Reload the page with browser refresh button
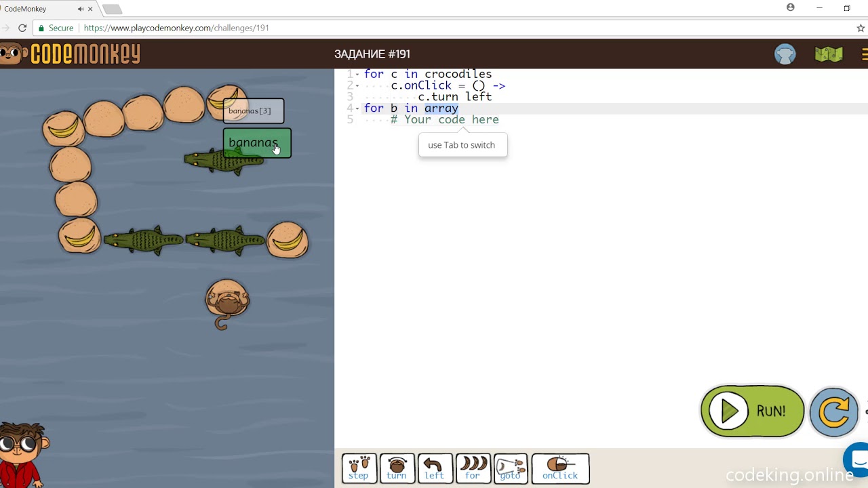The width and height of the screenshot is (868, 488). [x=22, y=28]
